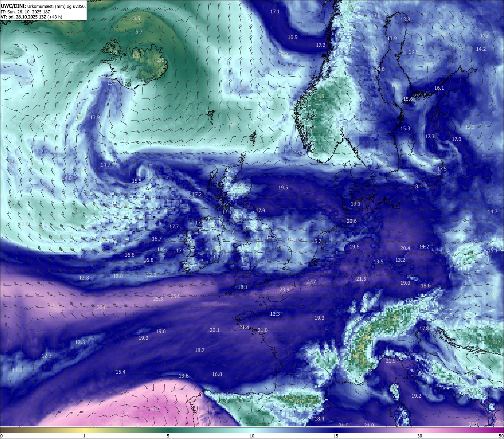Click the map value 40.6
504x439 pixels.
tap(155, 409)
